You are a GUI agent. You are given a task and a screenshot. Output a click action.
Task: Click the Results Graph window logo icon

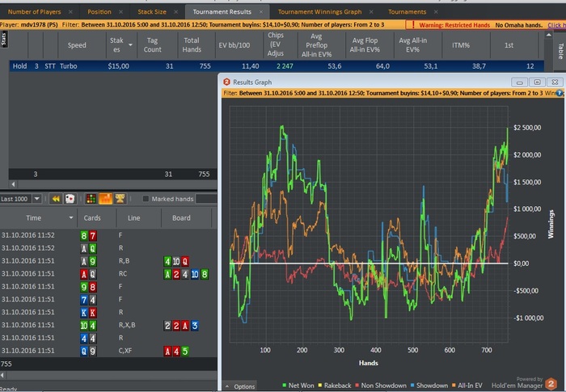tap(226, 82)
